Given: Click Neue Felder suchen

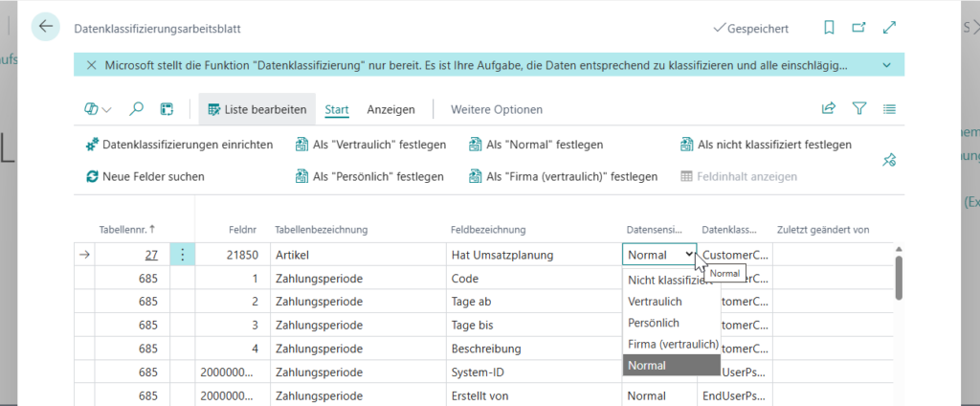Looking at the screenshot, I should [x=145, y=176].
